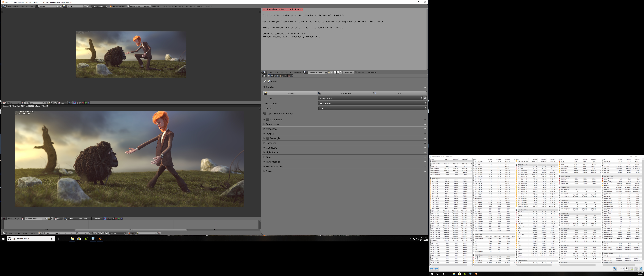Open the Object properties cube icon
Image resolution: width=644 pixels, height=276 pixels.
click(281, 76)
